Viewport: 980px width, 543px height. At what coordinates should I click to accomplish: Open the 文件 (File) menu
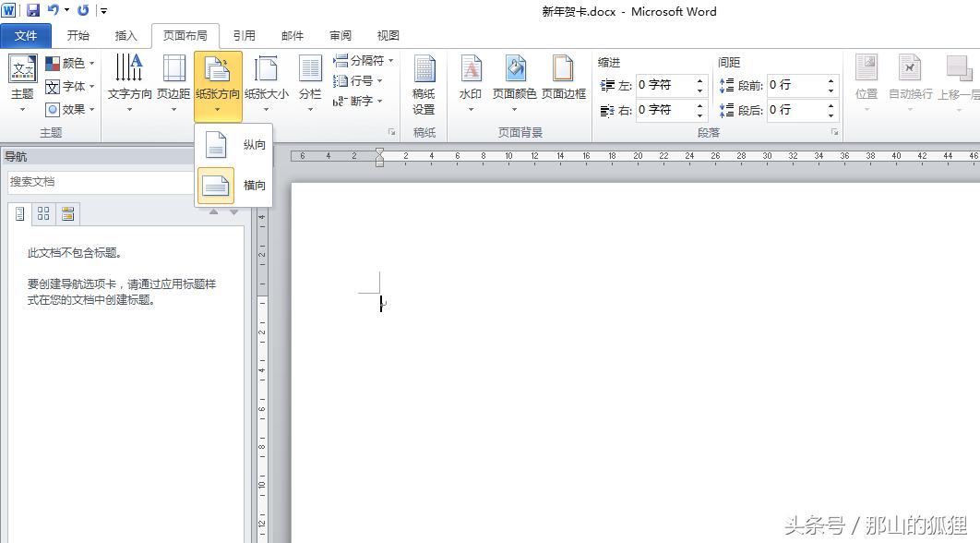coord(26,35)
